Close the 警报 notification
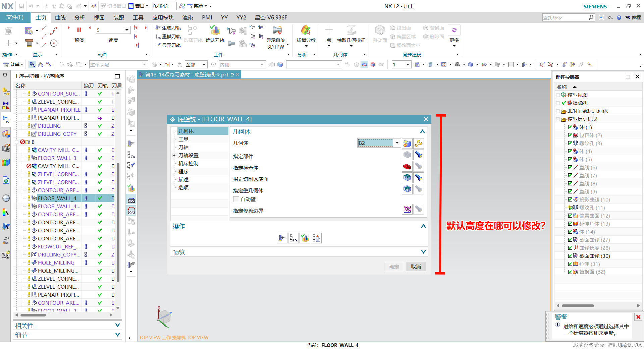 (638, 317)
